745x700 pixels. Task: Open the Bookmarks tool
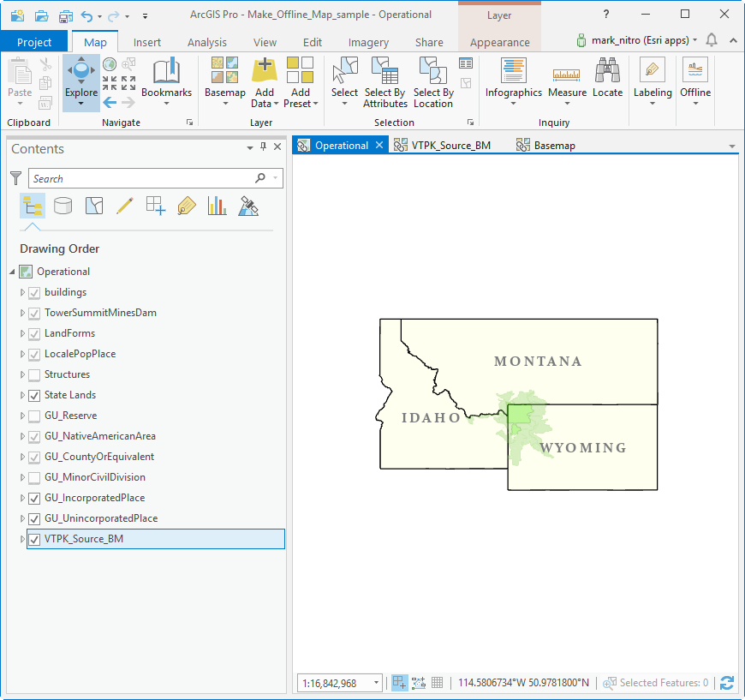pyautogui.click(x=166, y=81)
